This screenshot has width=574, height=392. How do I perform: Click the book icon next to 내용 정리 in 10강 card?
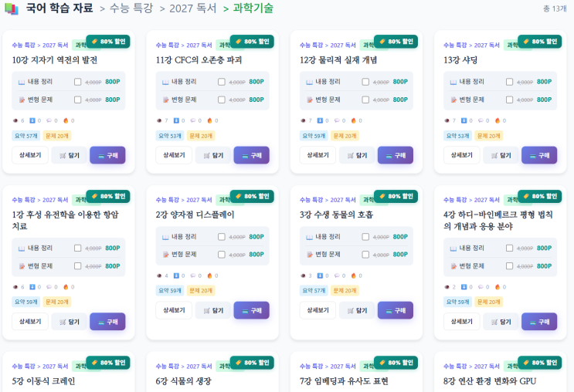click(x=22, y=82)
